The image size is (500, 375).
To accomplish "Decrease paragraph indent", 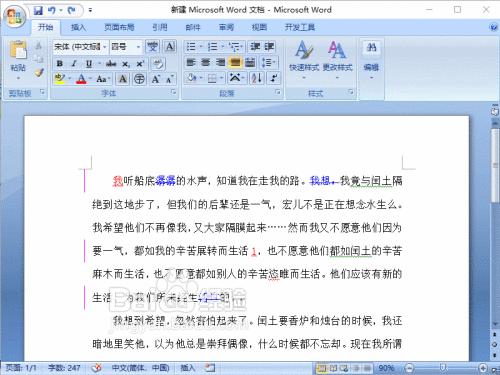I will (255, 47).
